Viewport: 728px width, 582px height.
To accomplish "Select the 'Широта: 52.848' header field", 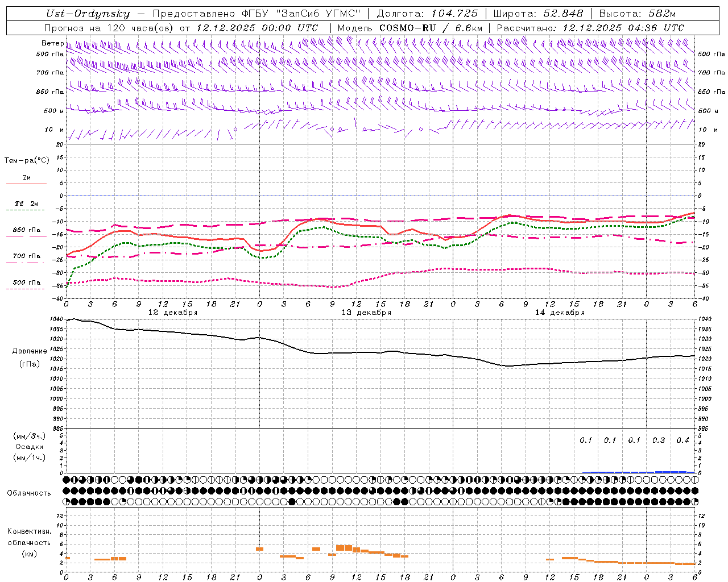I will pos(538,14).
